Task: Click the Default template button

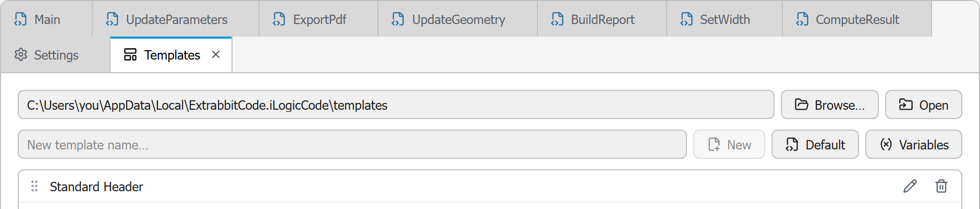Action: [815, 144]
